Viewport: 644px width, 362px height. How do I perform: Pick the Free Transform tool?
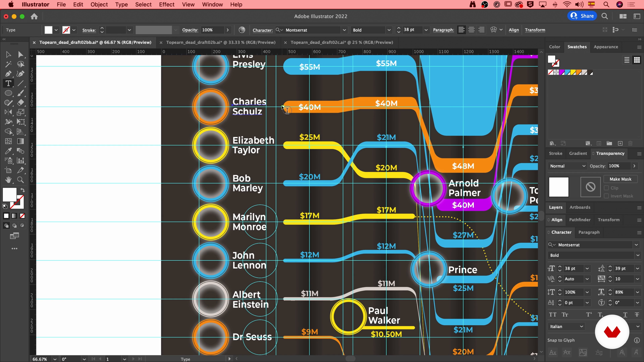pos(21,122)
